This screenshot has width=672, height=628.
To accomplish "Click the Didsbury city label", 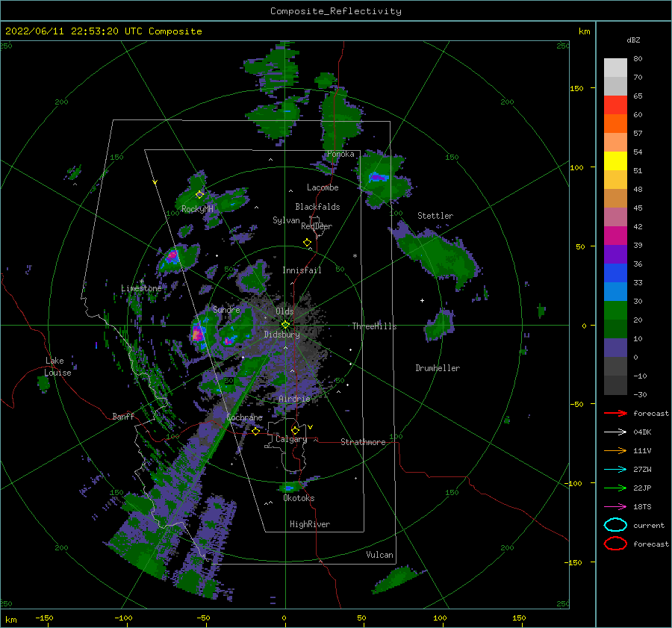I will [x=282, y=335].
